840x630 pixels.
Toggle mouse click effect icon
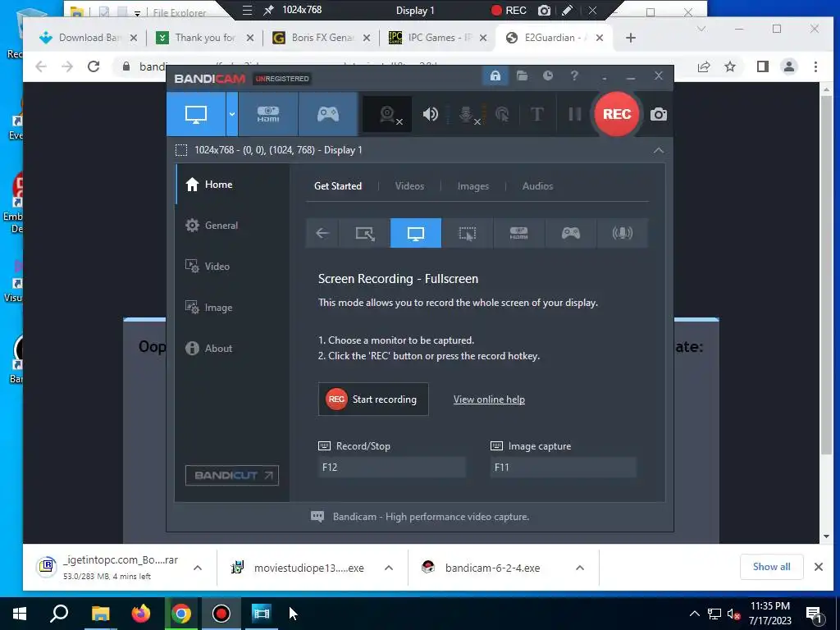click(503, 114)
